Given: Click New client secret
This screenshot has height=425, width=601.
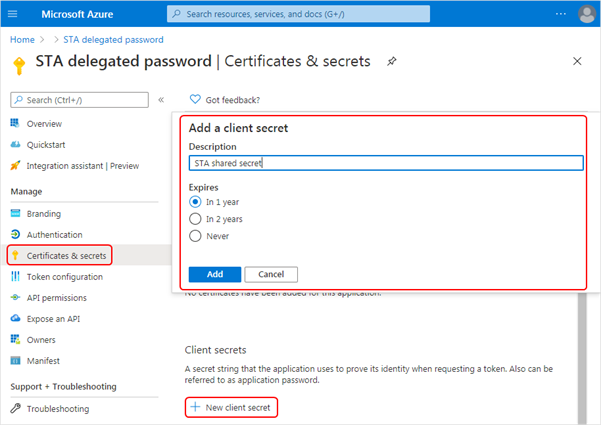Looking at the screenshot, I should click(x=231, y=407).
